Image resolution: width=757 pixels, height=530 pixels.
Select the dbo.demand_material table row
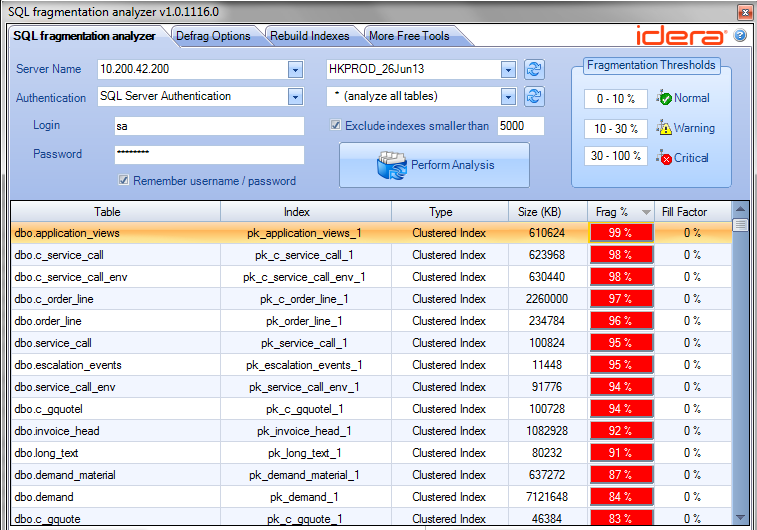[x=371, y=475]
